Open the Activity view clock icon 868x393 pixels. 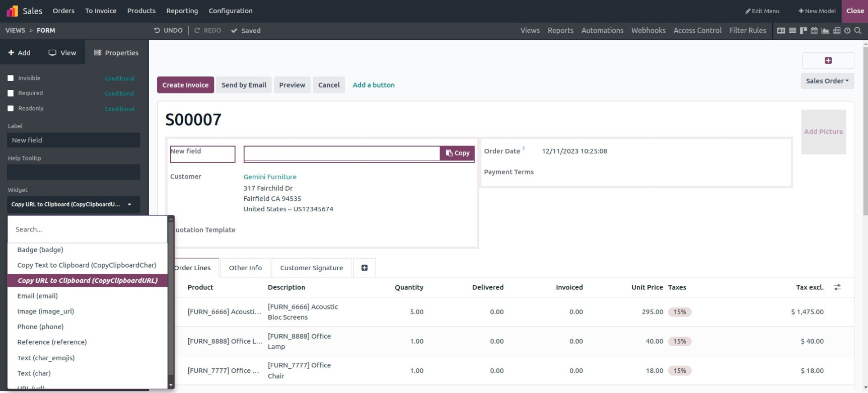click(x=847, y=31)
